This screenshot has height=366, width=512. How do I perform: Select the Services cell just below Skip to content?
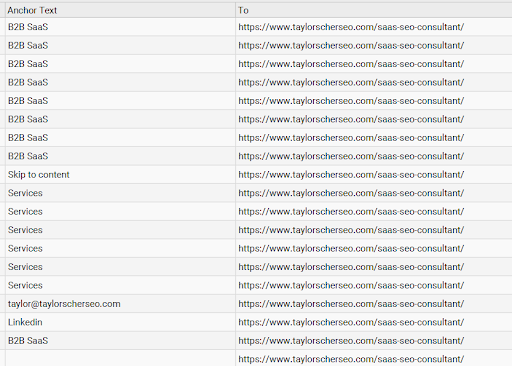[120, 193]
